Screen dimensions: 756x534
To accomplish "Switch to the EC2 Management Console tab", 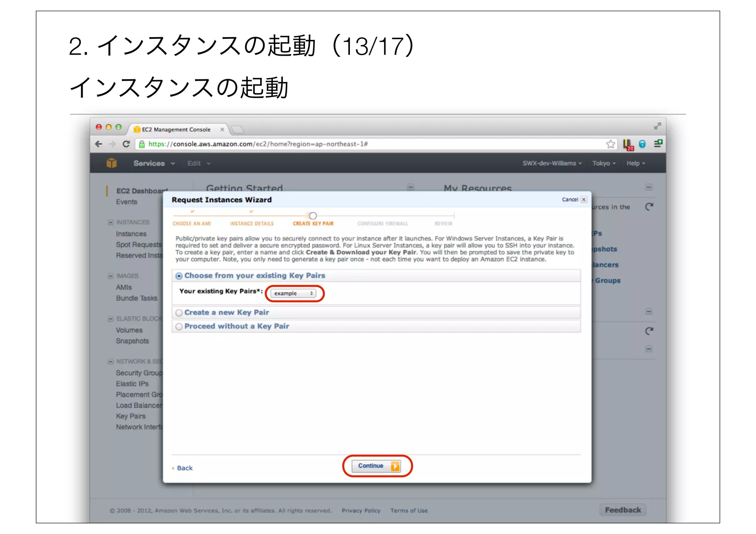I will 176,130.
